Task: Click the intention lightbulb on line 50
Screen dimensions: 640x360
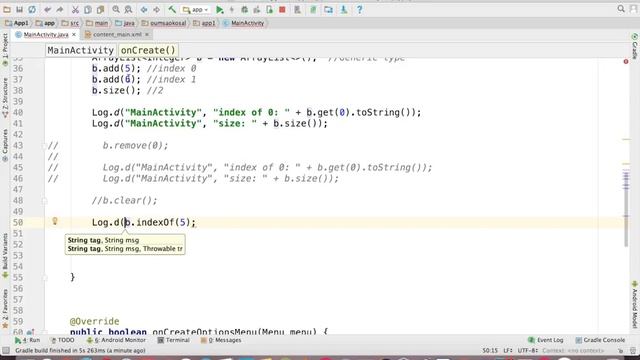Action: coord(55,221)
